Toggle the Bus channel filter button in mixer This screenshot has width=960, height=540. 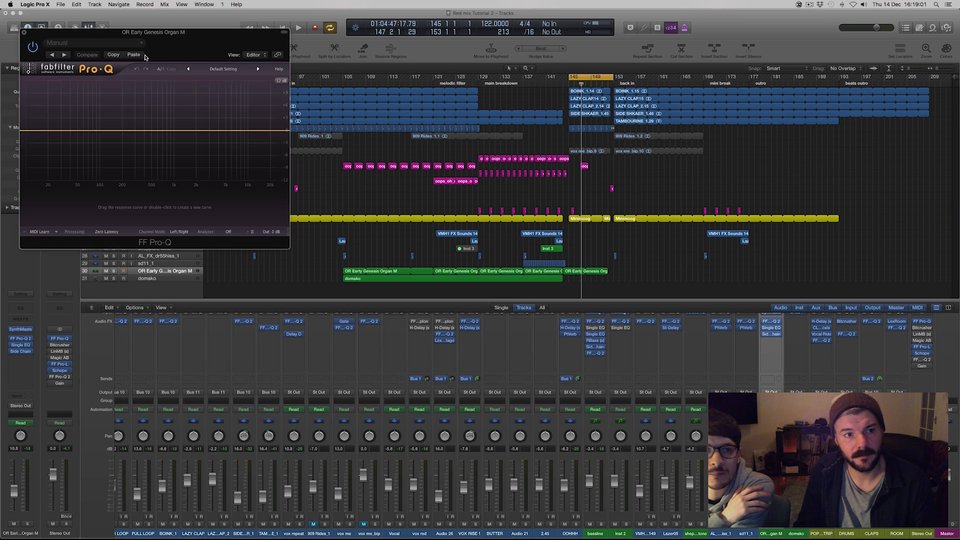coord(833,308)
